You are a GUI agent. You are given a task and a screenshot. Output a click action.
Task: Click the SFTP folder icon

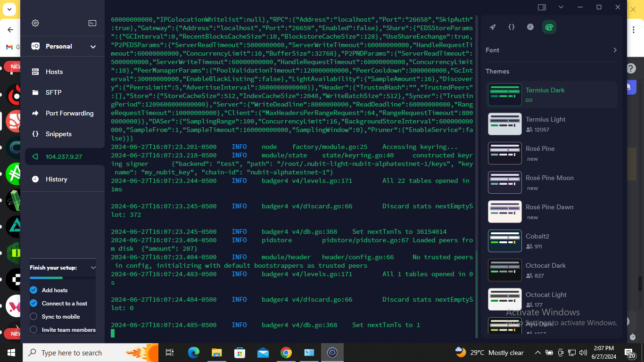click(x=35, y=92)
